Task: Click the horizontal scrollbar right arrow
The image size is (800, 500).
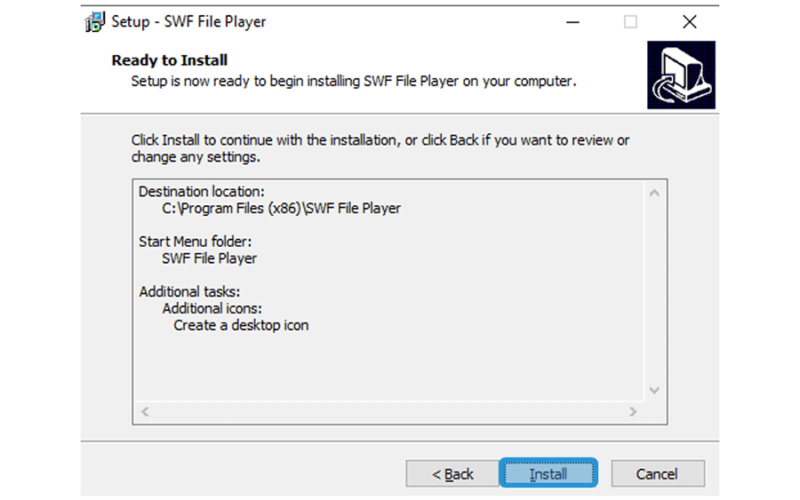Action: click(633, 412)
